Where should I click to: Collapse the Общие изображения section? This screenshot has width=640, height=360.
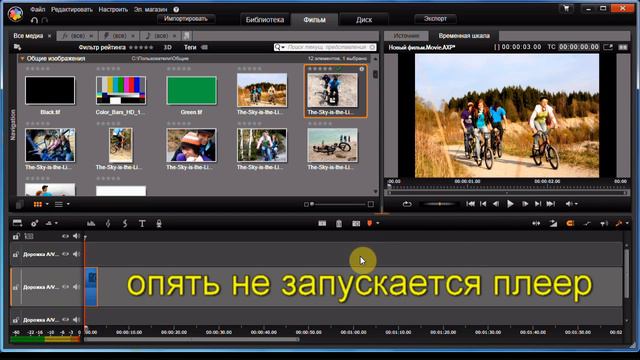[22, 59]
